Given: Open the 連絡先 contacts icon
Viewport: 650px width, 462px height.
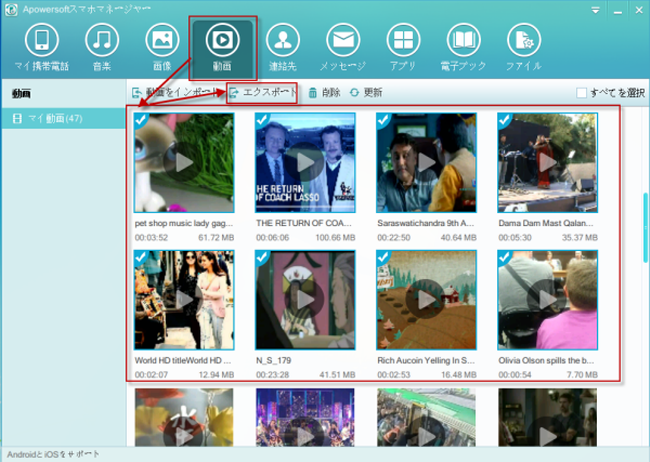Looking at the screenshot, I should [x=283, y=40].
